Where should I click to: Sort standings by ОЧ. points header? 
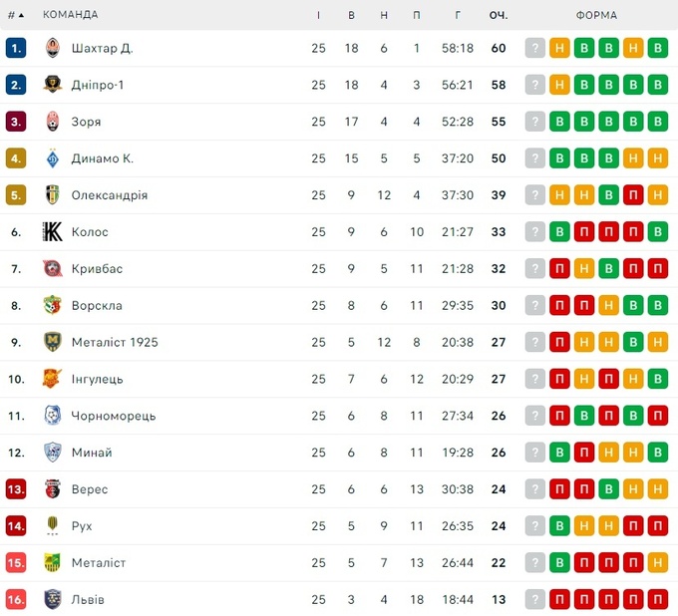[x=499, y=15]
